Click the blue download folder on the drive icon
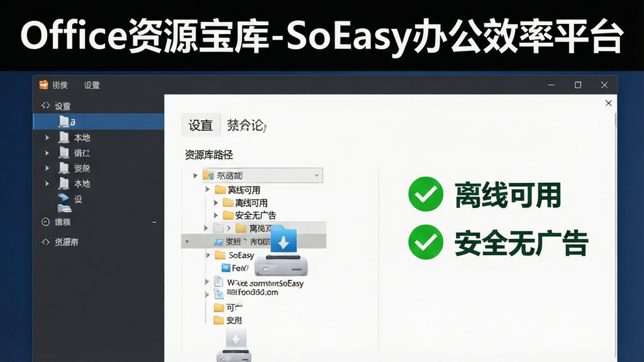 [x=284, y=240]
